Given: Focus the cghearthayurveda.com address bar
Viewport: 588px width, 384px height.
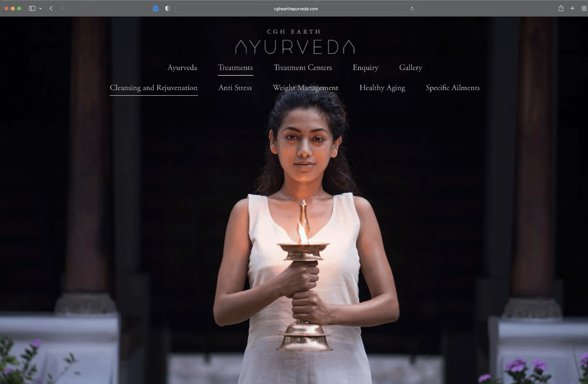Looking at the screenshot, I should point(295,9).
